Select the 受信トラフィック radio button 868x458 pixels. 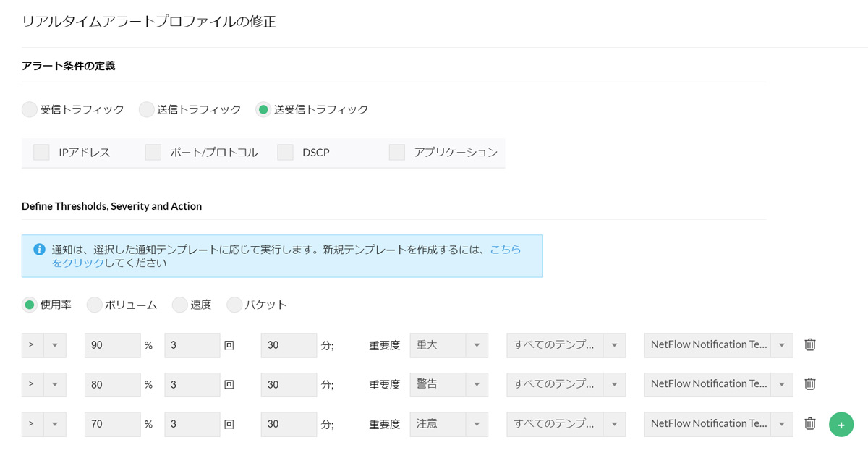click(x=30, y=110)
